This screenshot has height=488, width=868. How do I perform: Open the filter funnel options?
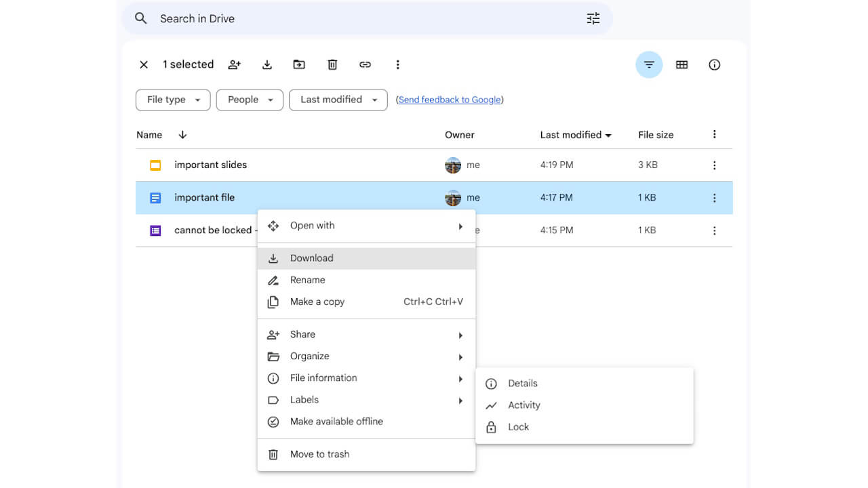(x=649, y=64)
